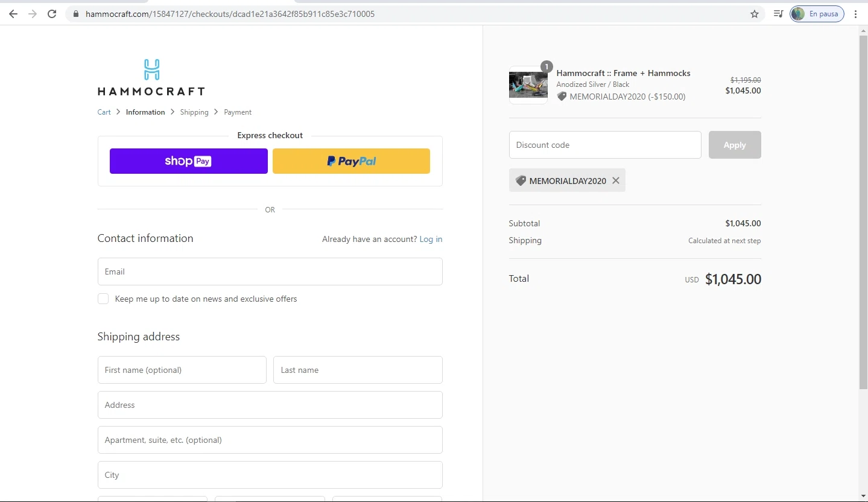Click the 'Shipping address' heading
This screenshot has width=868, height=502.
[139, 337]
